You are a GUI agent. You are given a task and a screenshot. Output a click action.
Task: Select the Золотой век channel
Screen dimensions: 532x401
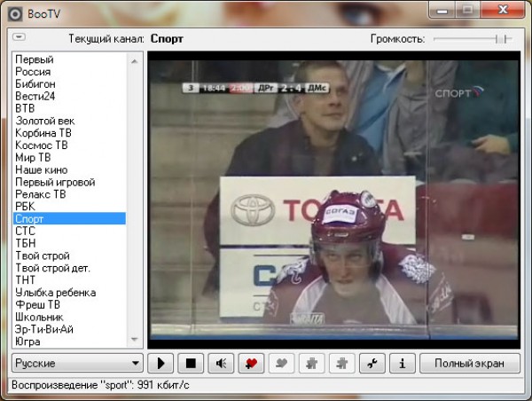[x=69, y=121]
